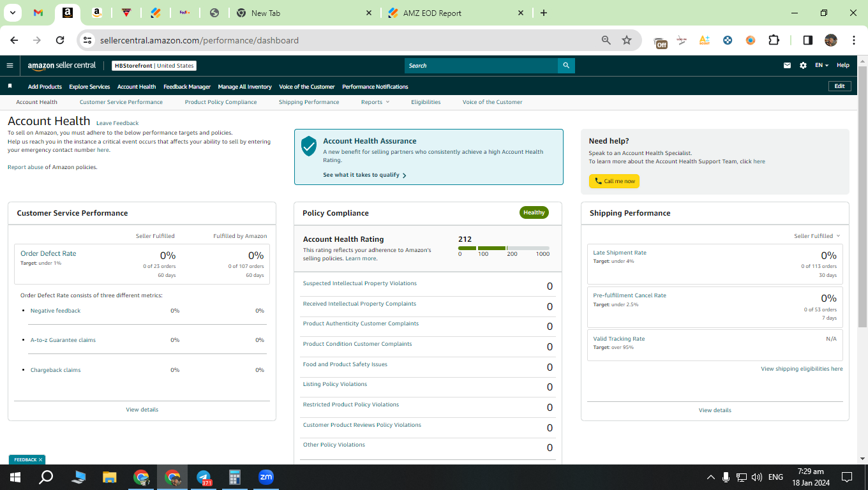The height and width of the screenshot is (490, 868).
Task: Open Add Products in the favorites bar
Action: pos(45,87)
